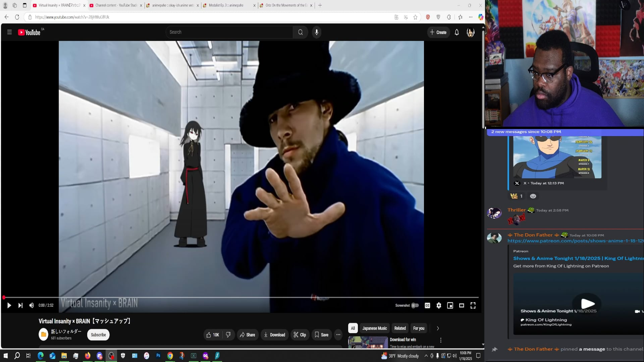Open the red S shield extension icon

click(x=428, y=17)
